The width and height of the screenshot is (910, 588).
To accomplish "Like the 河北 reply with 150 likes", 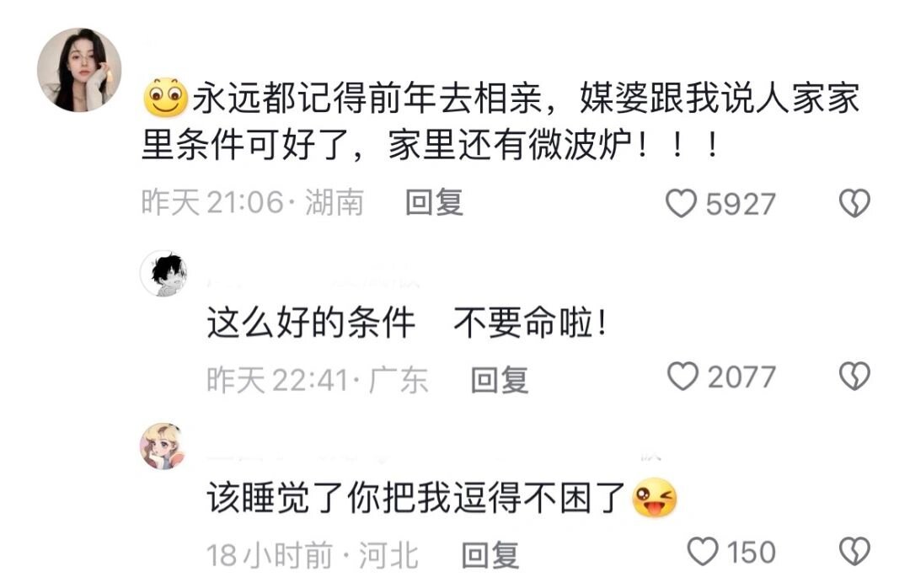I will (x=702, y=552).
